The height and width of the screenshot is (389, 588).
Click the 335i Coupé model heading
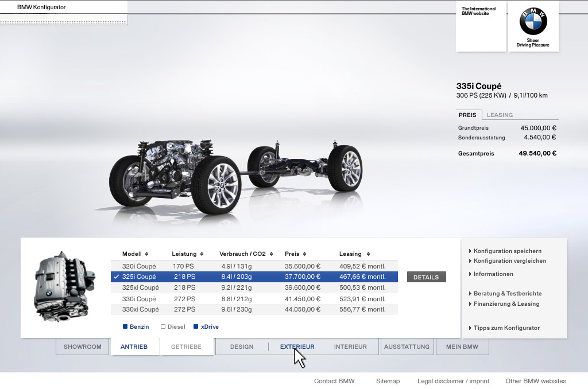[478, 86]
